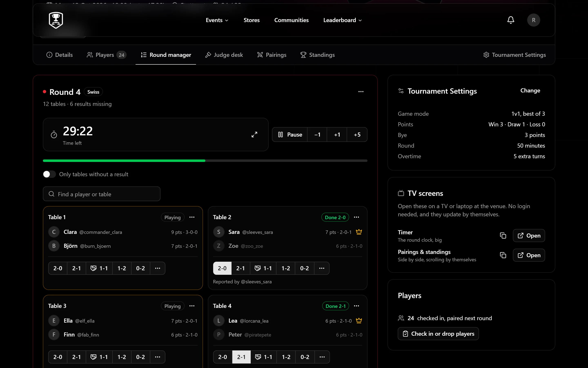The image size is (588, 368).
Task: Copy the Pairings & standings screen link
Action: pyautogui.click(x=503, y=255)
